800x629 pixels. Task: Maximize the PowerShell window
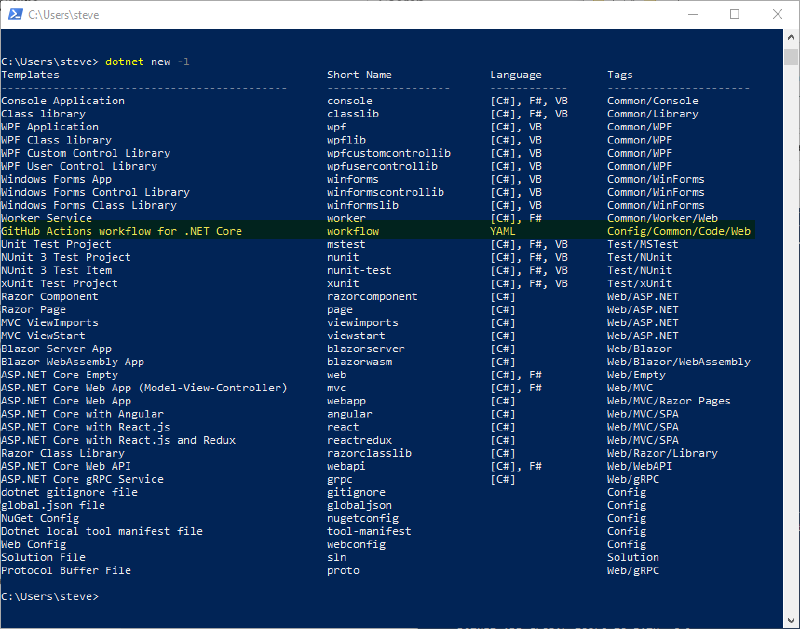coord(734,14)
